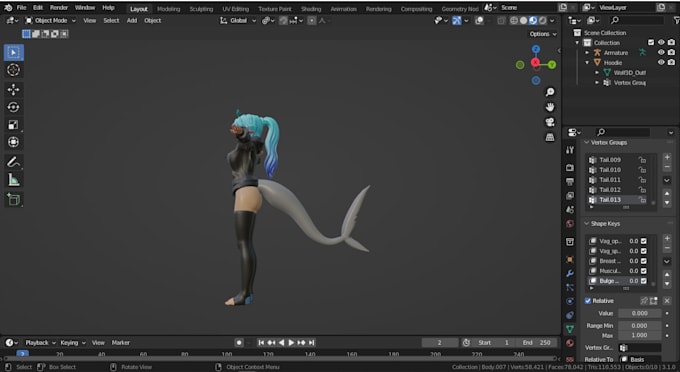Play the animation forward
Screen dimensions: 680x372
(291, 343)
